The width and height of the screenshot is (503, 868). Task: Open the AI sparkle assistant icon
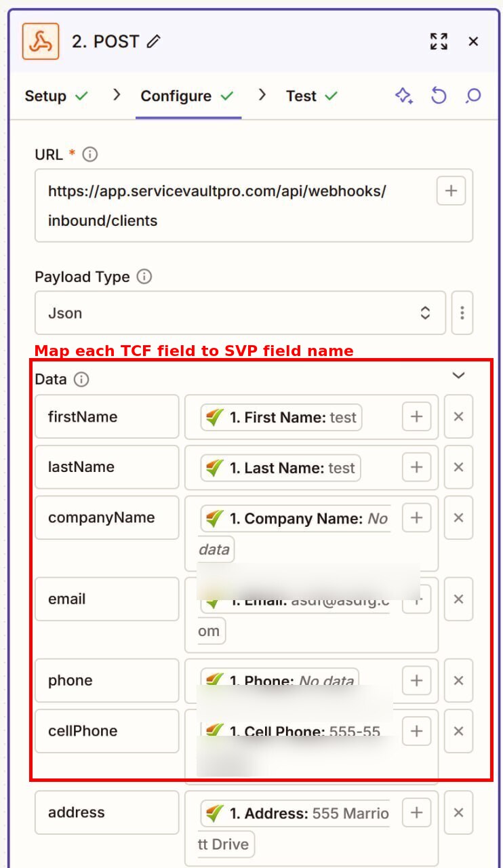point(404,96)
